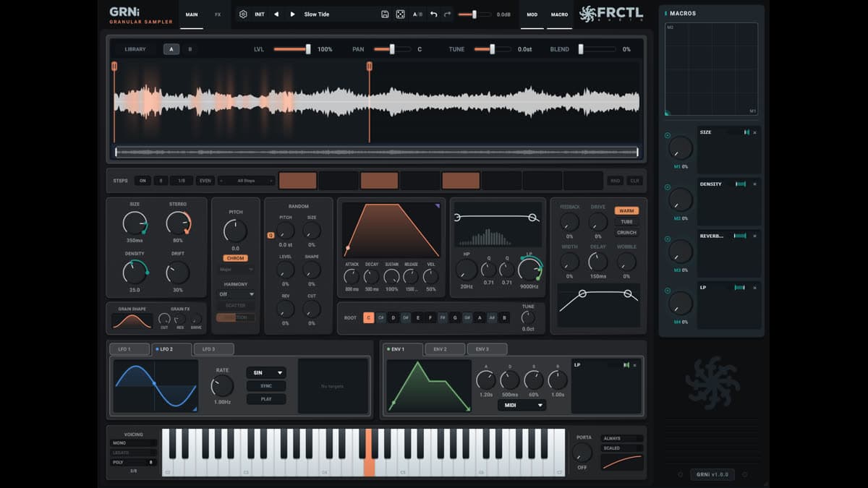Viewport: 868px width, 488px height.
Task: Click the M4 macro knob
Action: click(681, 304)
